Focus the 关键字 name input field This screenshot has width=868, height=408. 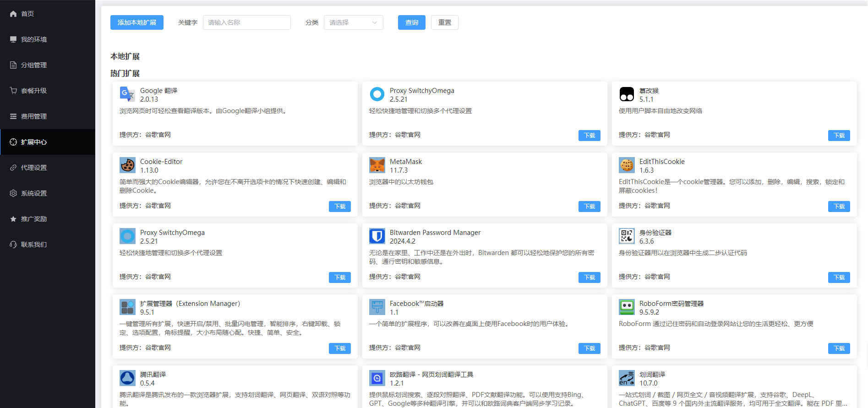click(x=246, y=22)
